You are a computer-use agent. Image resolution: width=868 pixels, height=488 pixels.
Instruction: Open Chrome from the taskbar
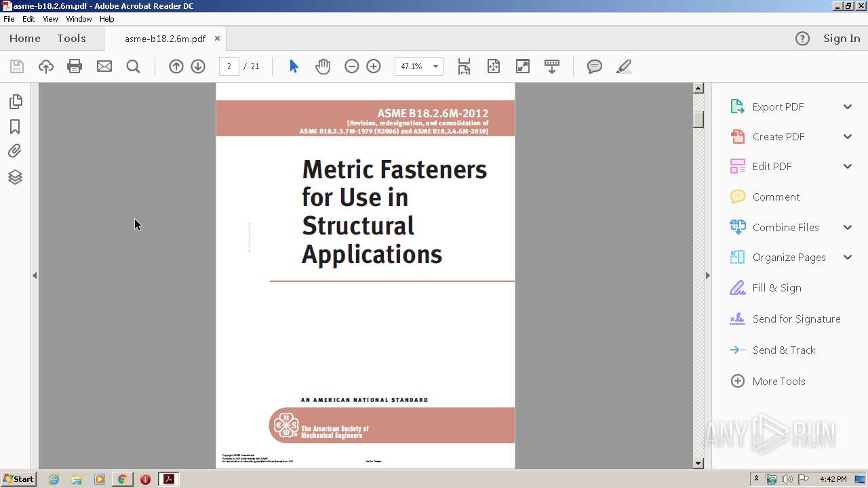coord(122,479)
